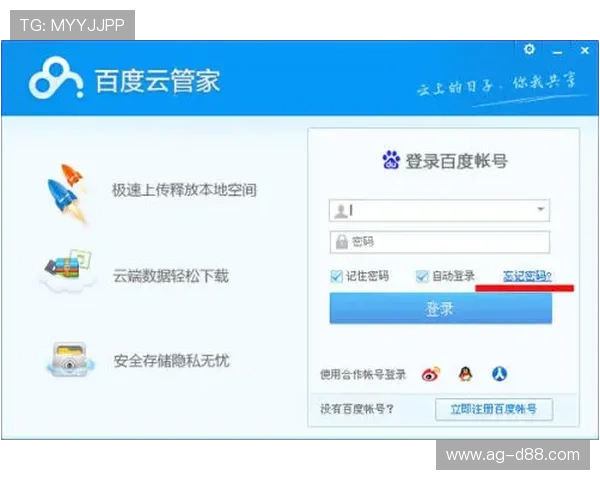600x480 pixels.
Task: Click the user avatar icon in username field
Action: coord(341,211)
